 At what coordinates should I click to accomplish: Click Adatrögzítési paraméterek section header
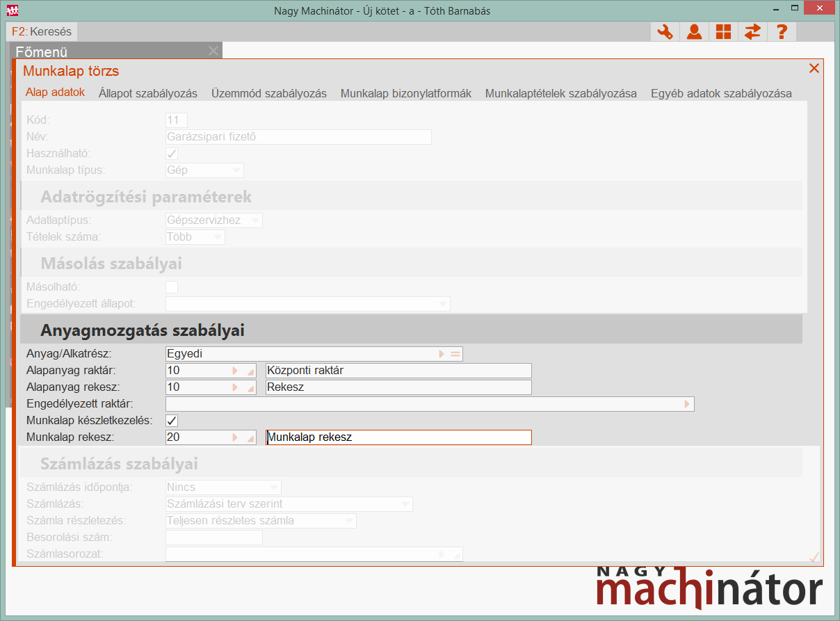[x=411, y=196]
